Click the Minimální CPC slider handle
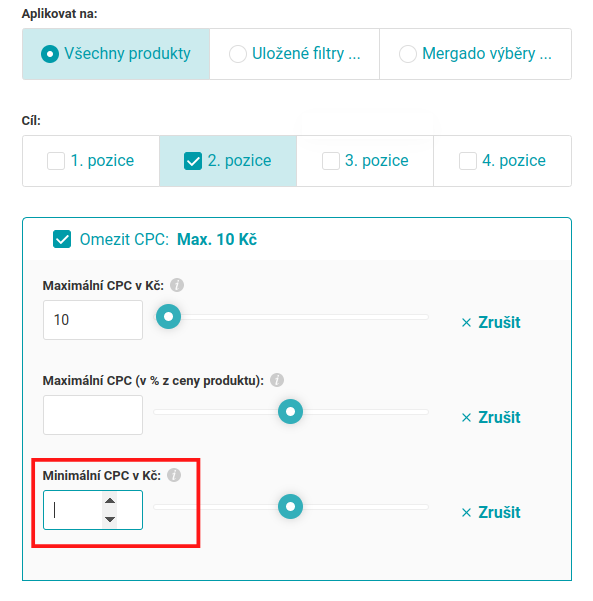 point(291,507)
